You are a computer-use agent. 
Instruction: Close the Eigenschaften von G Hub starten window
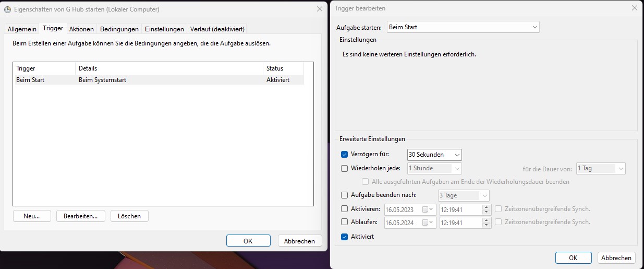click(319, 9)
